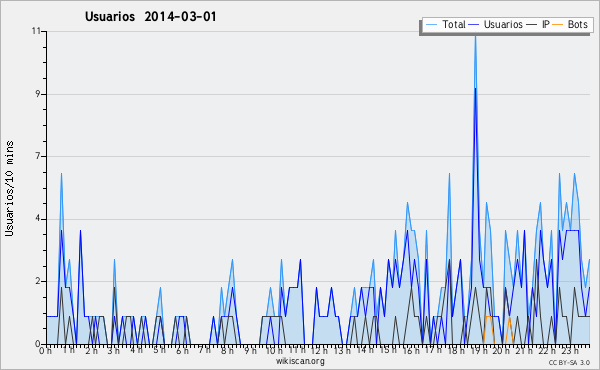Click the y-axis value 11
The image size is (600, 370).
click(x=37, y=31)
